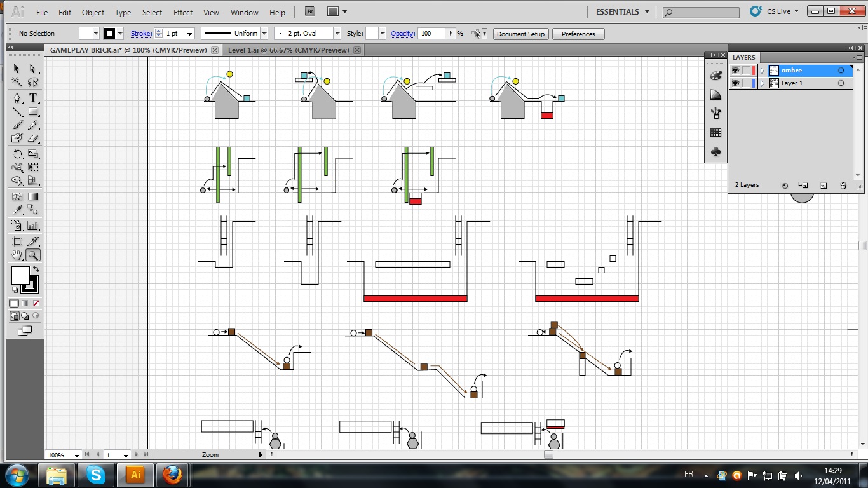868x488 pixels.
Task: Pick the Type tool
Action: [34, 98]
